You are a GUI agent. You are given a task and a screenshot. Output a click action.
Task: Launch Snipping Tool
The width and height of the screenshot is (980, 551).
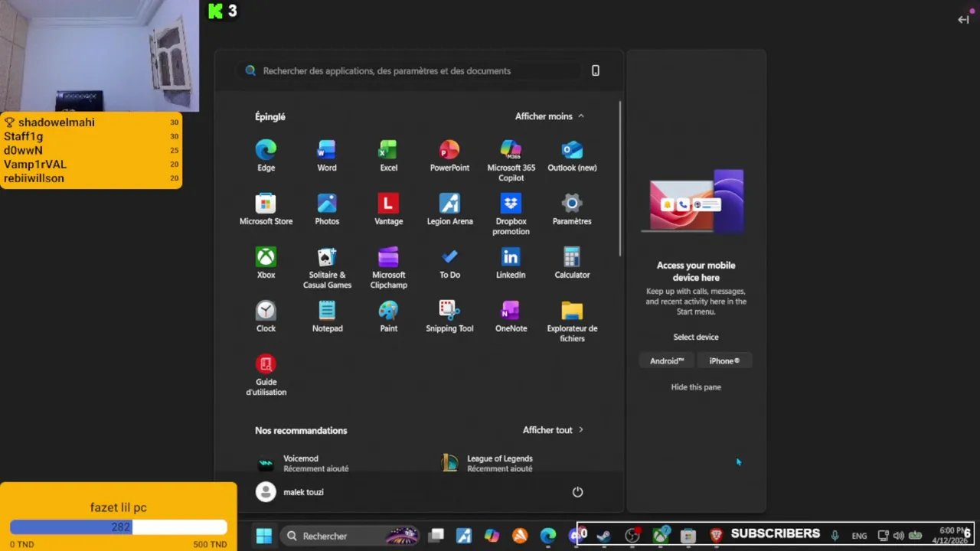click(x=449, y=317)
